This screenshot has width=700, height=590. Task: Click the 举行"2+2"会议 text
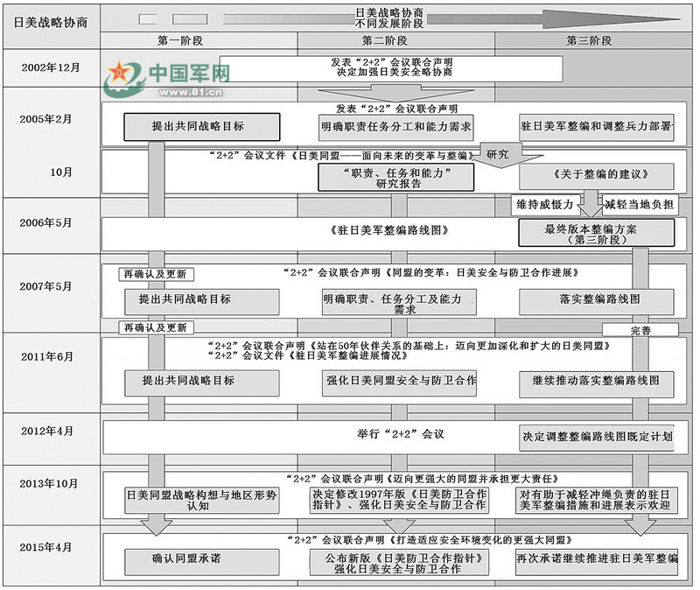[401, 434]
